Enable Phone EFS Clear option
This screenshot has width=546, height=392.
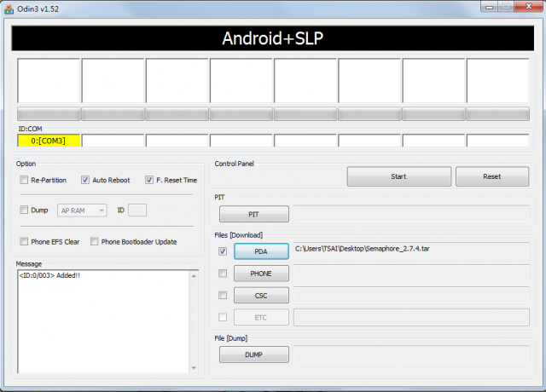tap(24, 241)
